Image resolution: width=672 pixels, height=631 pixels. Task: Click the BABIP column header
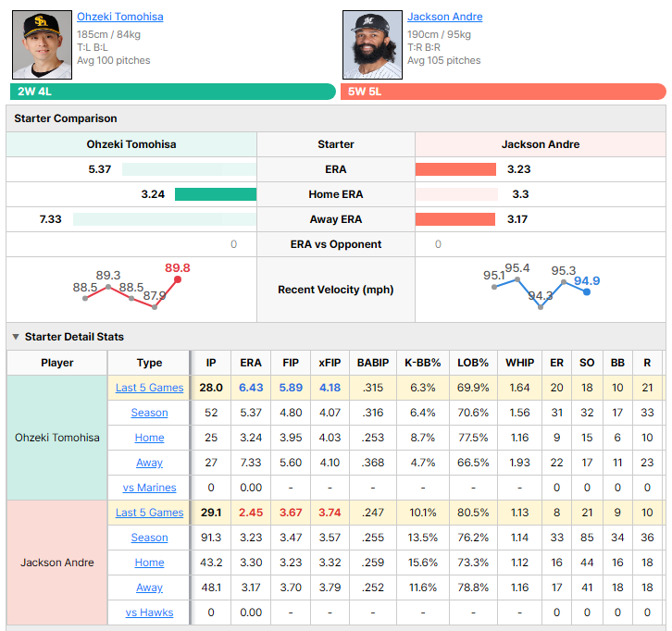[373, 363]
